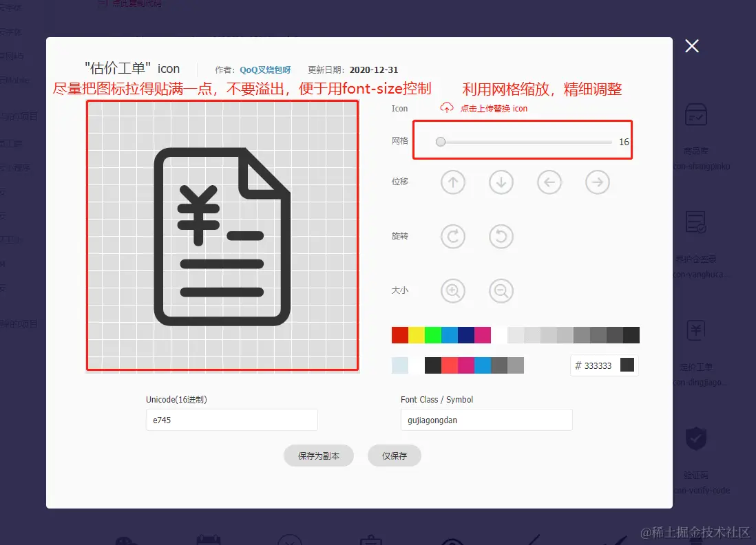The height and width of the screenshot is (545, 756).
Task: Pick the magenta swatch in the lower palette row
Action: point(465,365)
